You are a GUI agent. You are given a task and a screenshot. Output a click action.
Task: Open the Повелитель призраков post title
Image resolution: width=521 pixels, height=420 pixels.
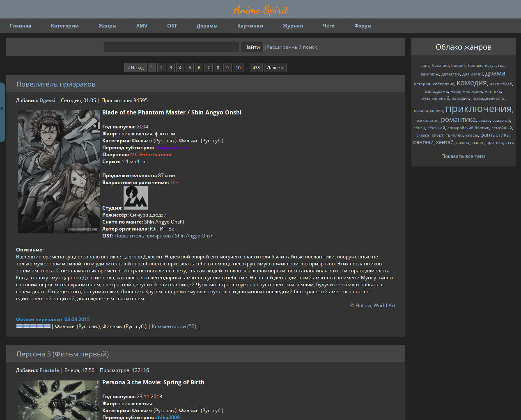pos(56,84)
